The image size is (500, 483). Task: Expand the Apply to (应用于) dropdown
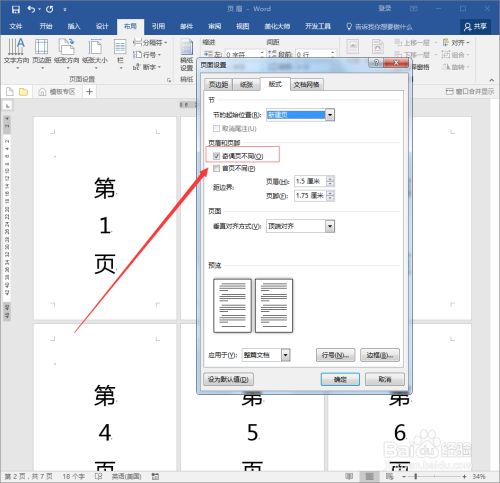tap(286, 355)
